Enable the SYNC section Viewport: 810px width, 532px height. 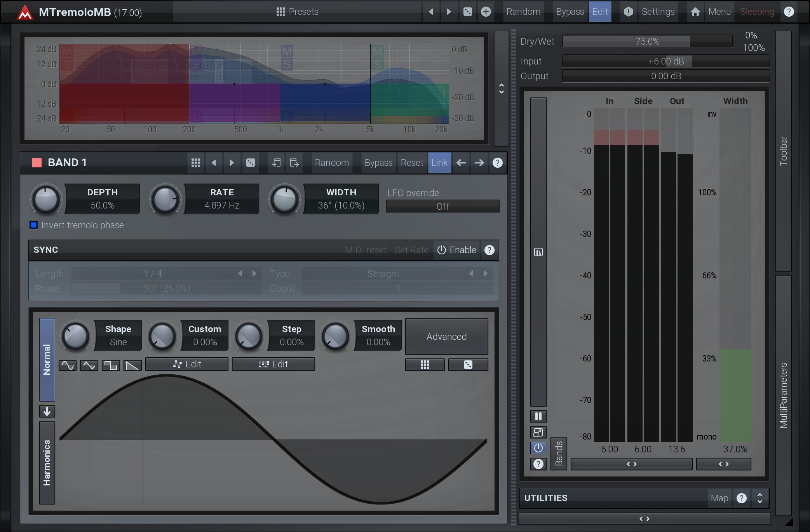click(x=456, y=250)
